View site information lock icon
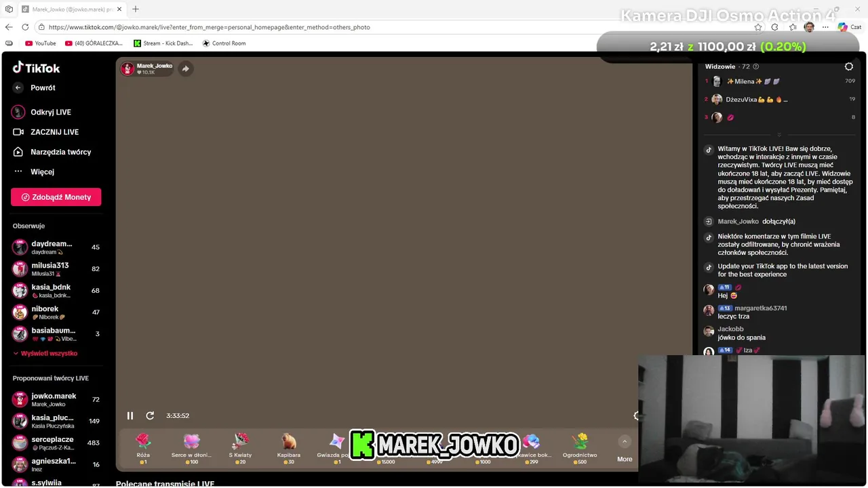This screenshot has width=868, height=488. coord(41,27)
